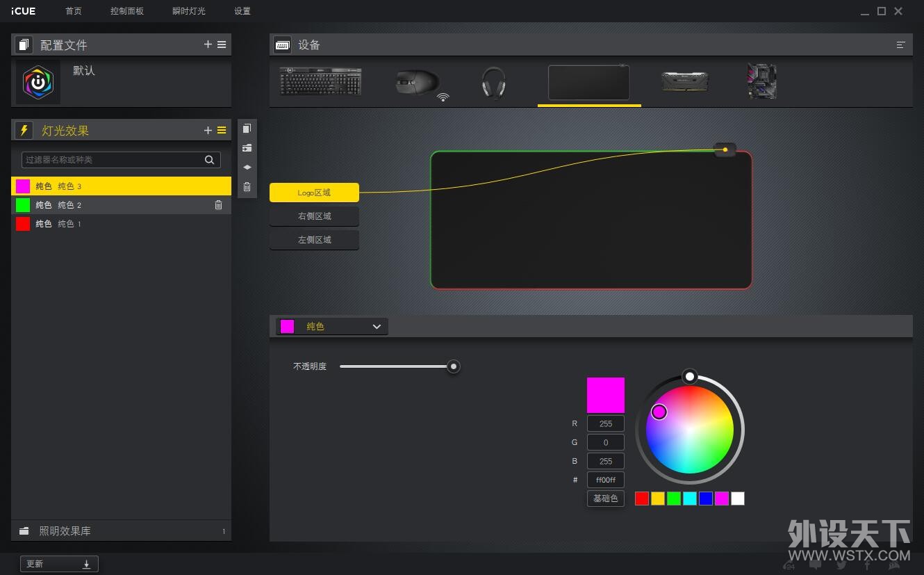Open the 纯色 effect type dropdown
The image size is (924, 575).
[x=332, y=326]
